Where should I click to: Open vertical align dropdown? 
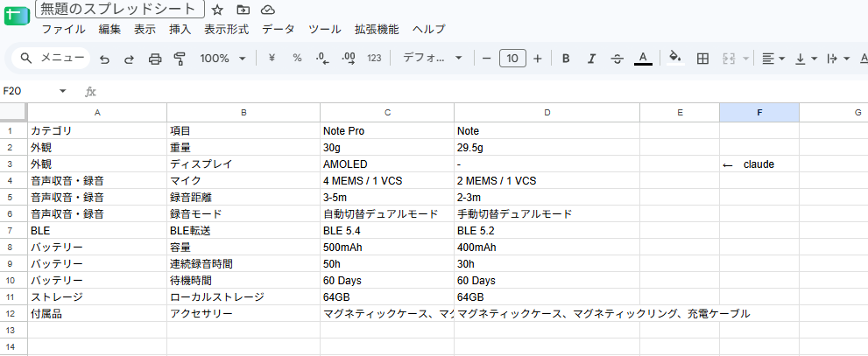point(806,59)
